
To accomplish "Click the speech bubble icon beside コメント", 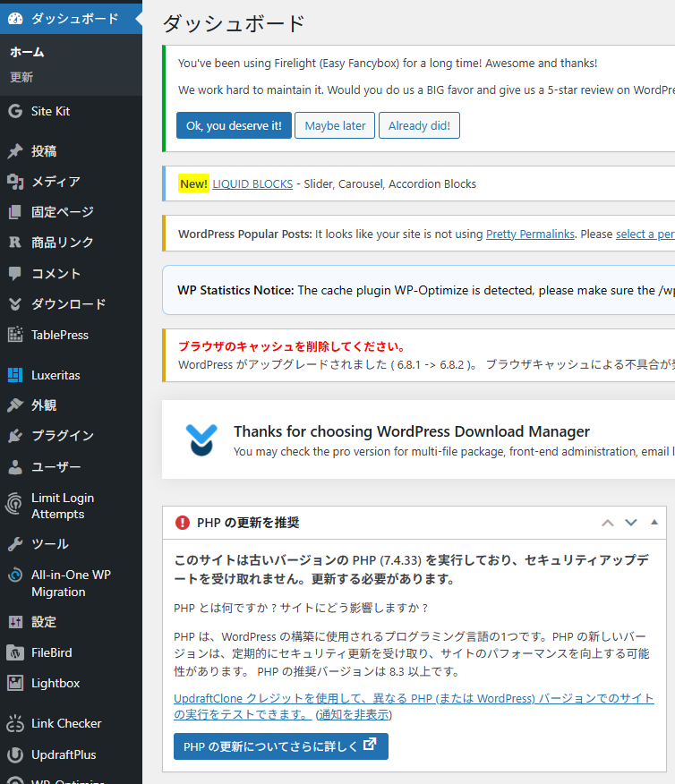I will click(15, 274).
